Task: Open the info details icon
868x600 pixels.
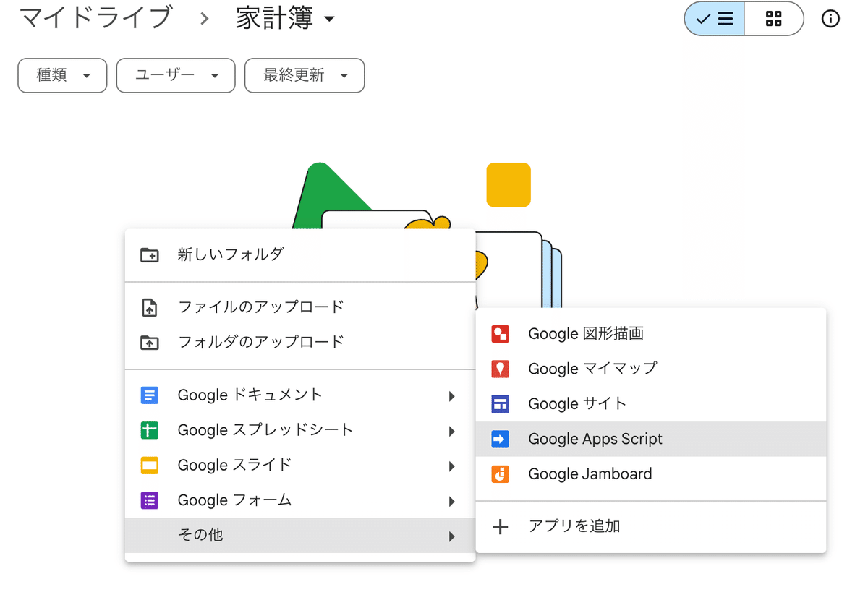Action: tap(830, 19)
